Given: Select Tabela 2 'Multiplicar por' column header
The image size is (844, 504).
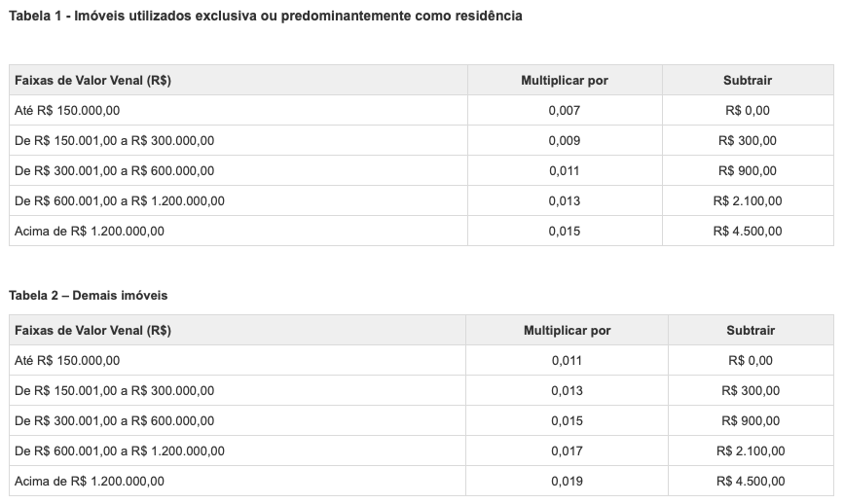Looking at the screenshot, I should point(567,331).
